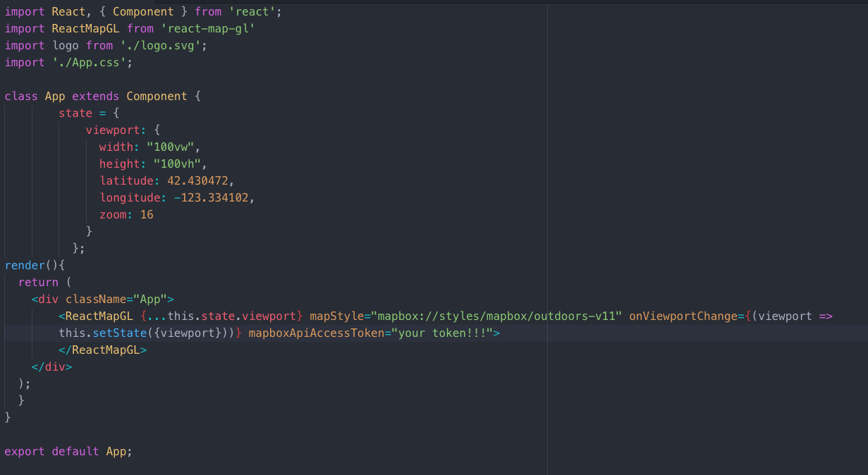Click the closing </ReactMapGL> tag
The width and height of the screenshot is (868, 475).
[x=104, y=350]
